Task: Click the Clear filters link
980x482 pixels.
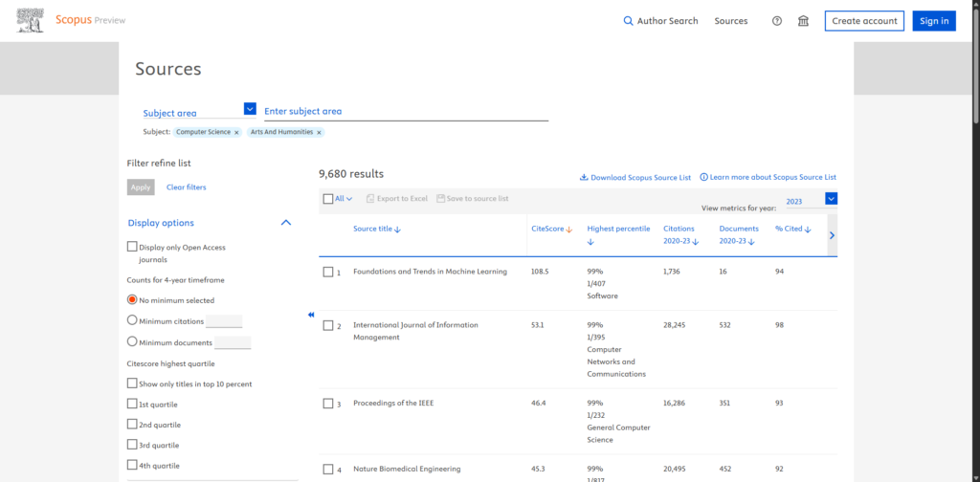Action: pos(187,187)
